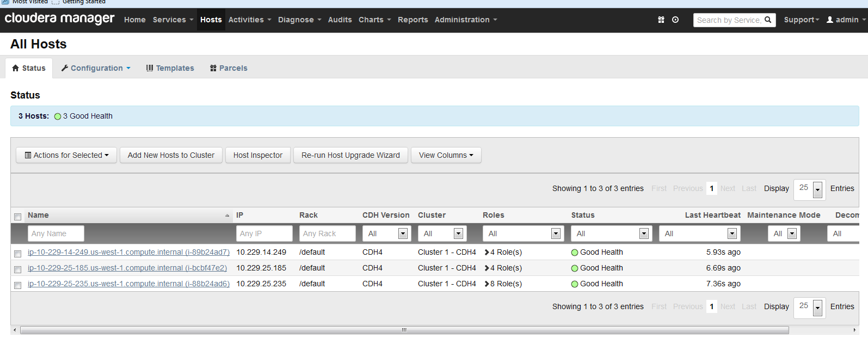Click Re-run Host Upgrade Wizard

(350, 155)
